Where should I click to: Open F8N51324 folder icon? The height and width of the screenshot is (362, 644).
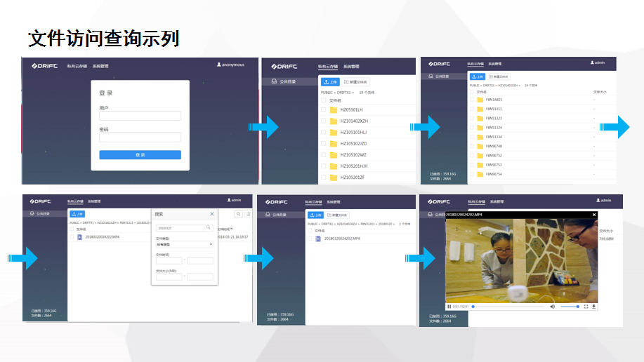[480, 128]
